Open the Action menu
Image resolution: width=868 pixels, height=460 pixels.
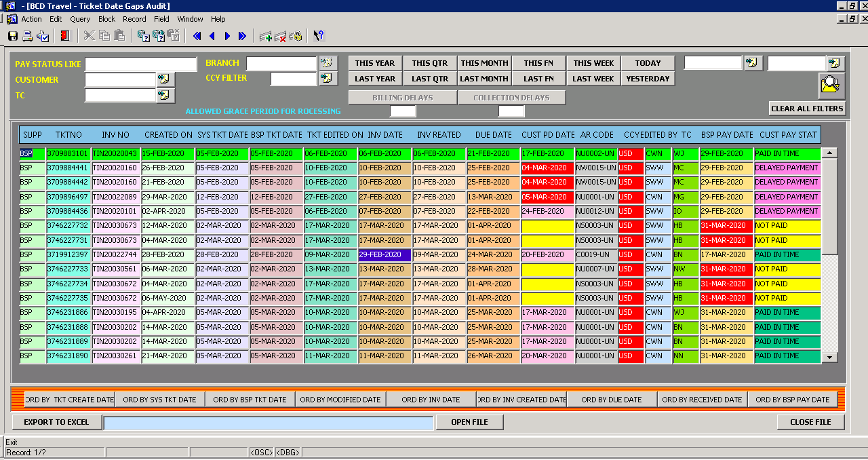pyautogui.click(x=31, y=19)
